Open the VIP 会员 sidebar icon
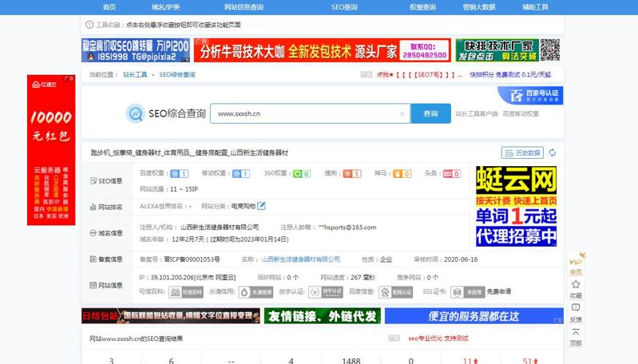Image resolution: width=638 pixels, height=364 pixels. point(576,264)
